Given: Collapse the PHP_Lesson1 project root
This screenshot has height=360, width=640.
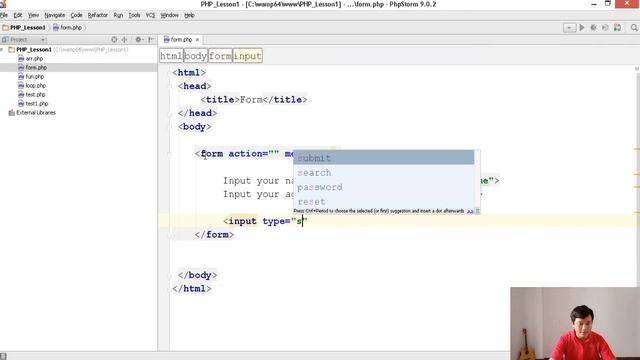Looking at the screenshot, I should [x=2, y=50].
